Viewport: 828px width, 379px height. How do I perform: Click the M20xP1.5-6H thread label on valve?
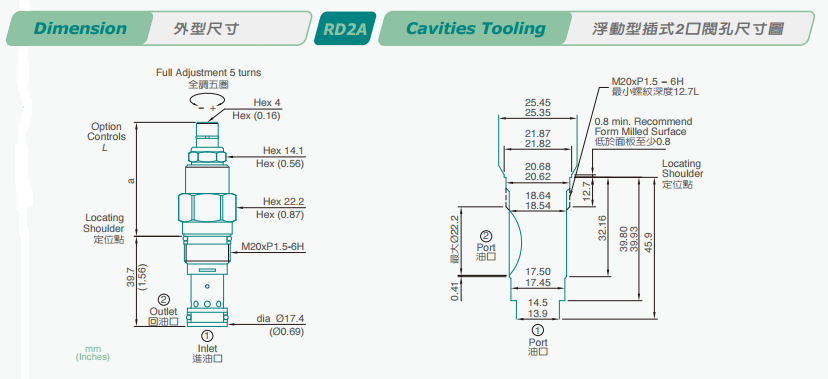click(x=273, y=247)
